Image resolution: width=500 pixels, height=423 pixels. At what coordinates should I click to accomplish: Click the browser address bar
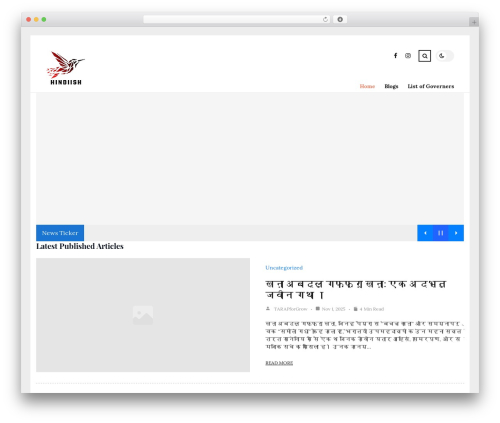point(237,20)
